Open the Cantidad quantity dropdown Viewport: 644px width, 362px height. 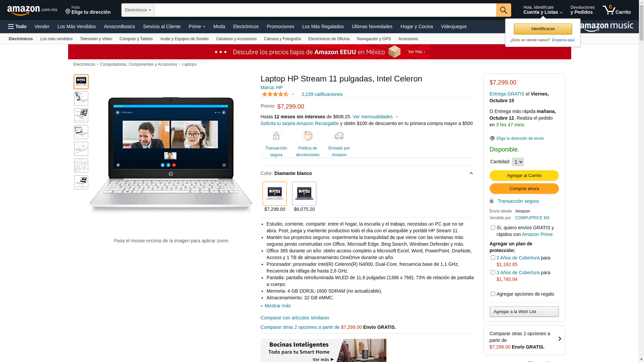pyautogui.click(x=518, y=162)
